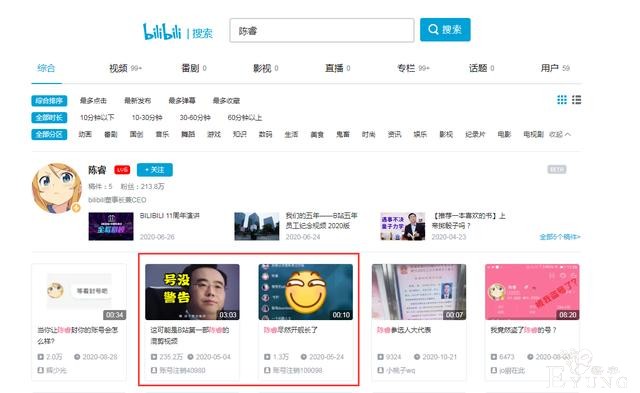The image size is (640, 393).
Task: Filter by 时尚 category
Action: pyautogui.click(x=368, y=134)
